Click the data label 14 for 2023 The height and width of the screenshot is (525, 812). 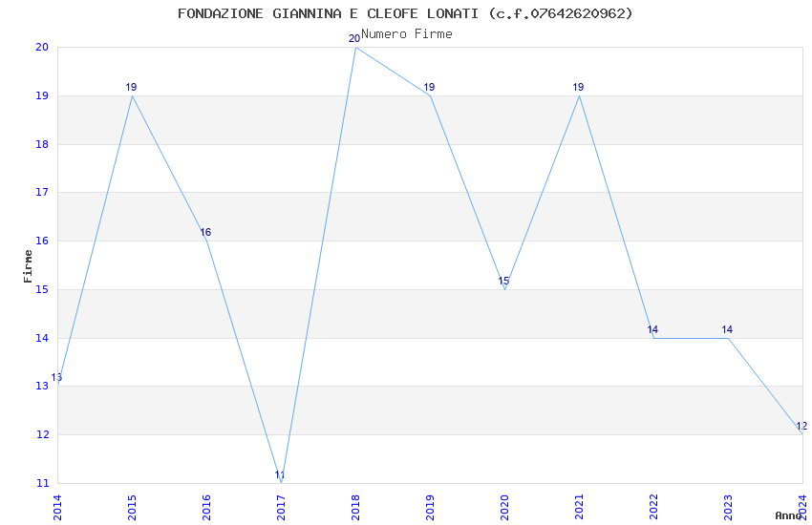(x=727, y=329)
